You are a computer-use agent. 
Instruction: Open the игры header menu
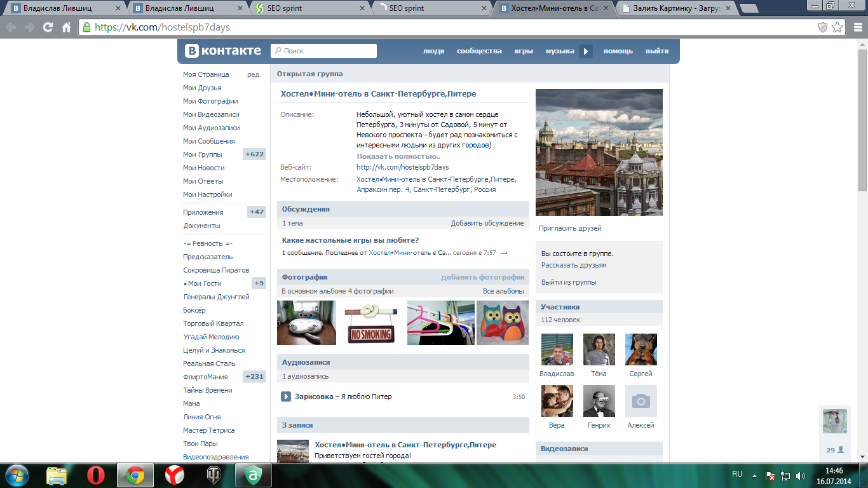tap(524, 51)
